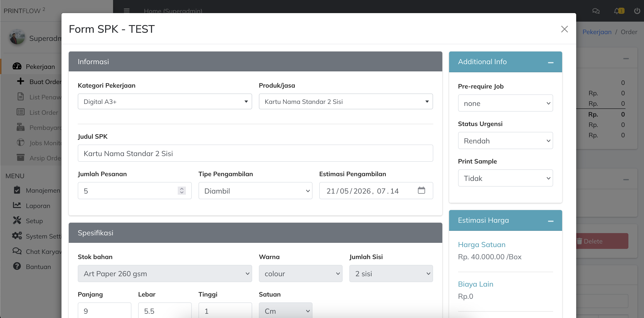Click the Estimasi Pengambilan date field

pyautogui.click(x=376, y=191)
